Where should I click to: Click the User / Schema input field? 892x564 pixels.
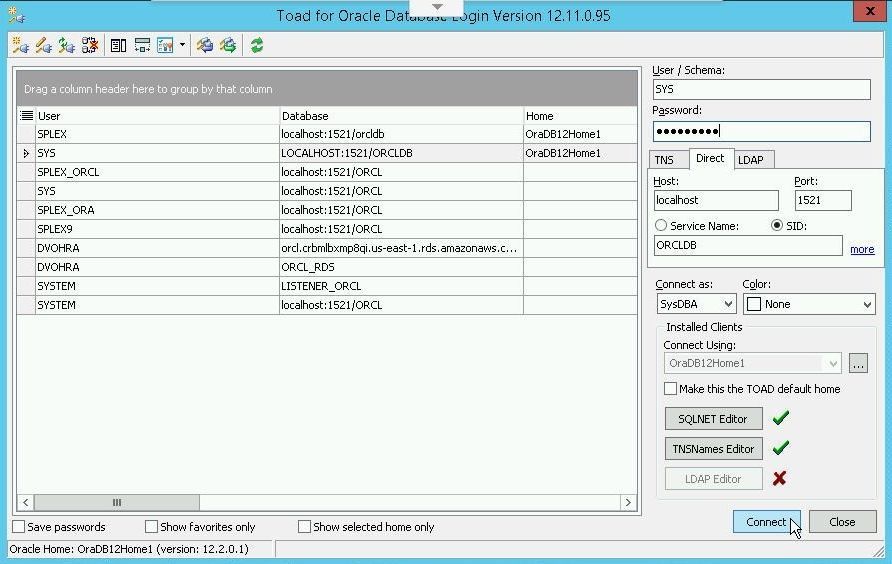click(761, 89)
